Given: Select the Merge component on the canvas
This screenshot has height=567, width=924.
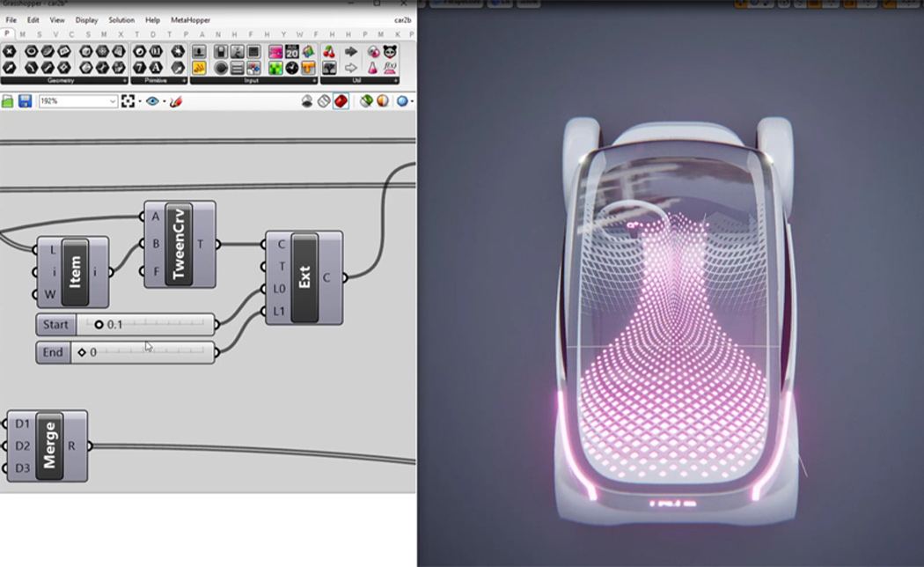Looking at the screenshot, I should point(50,445).
